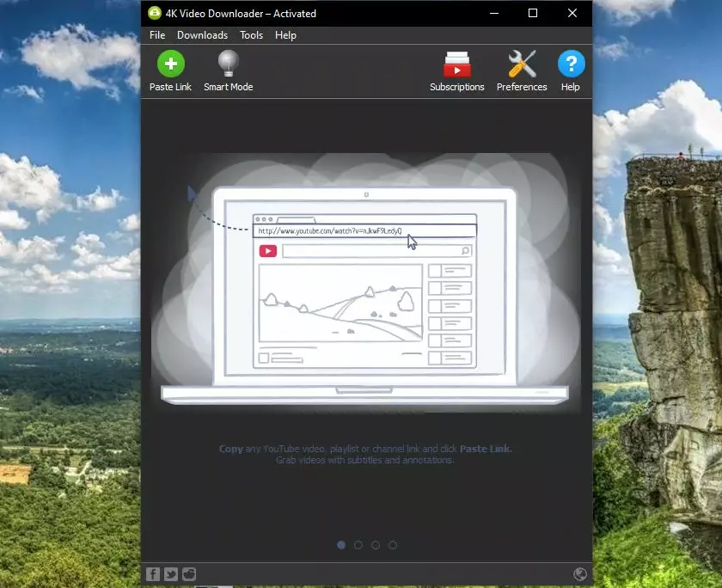Switch to the second slide indicator dot
Image resolution: width=722 pixels, height=588 pixels.
(358, 545)
